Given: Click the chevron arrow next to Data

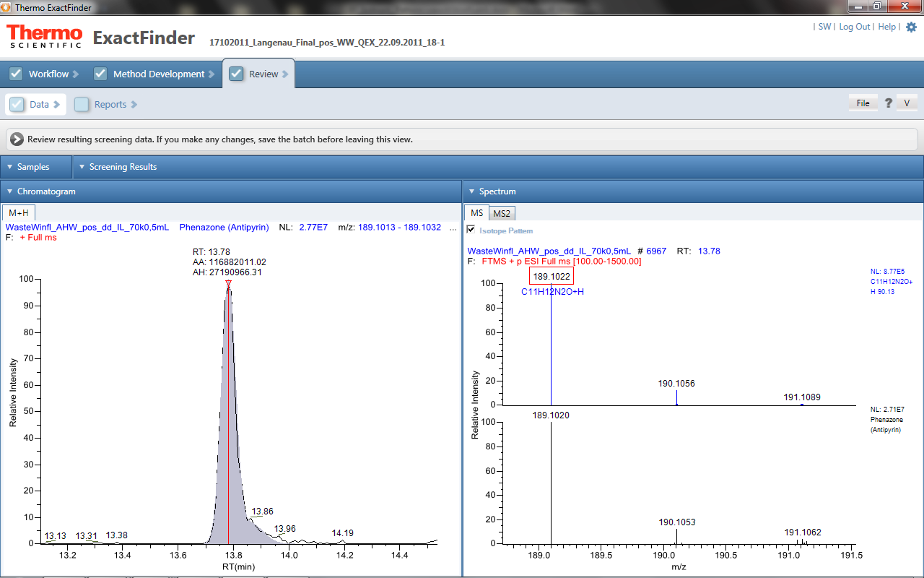Looking at the screenshot, I should pos(57,104).
